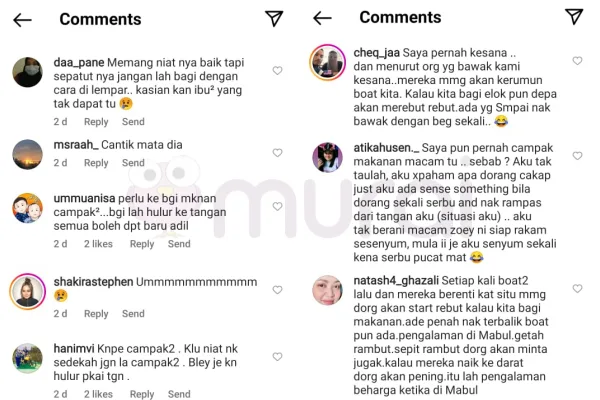Go back using left panel's arrow
The width and height of the screenshot is (600, 400).
point(22,20)
